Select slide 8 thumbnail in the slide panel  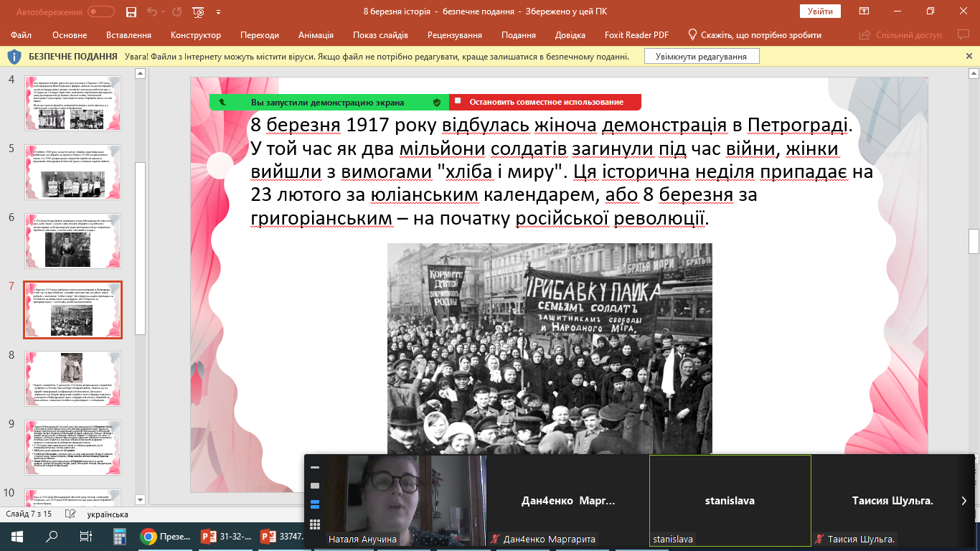point(72,378)
